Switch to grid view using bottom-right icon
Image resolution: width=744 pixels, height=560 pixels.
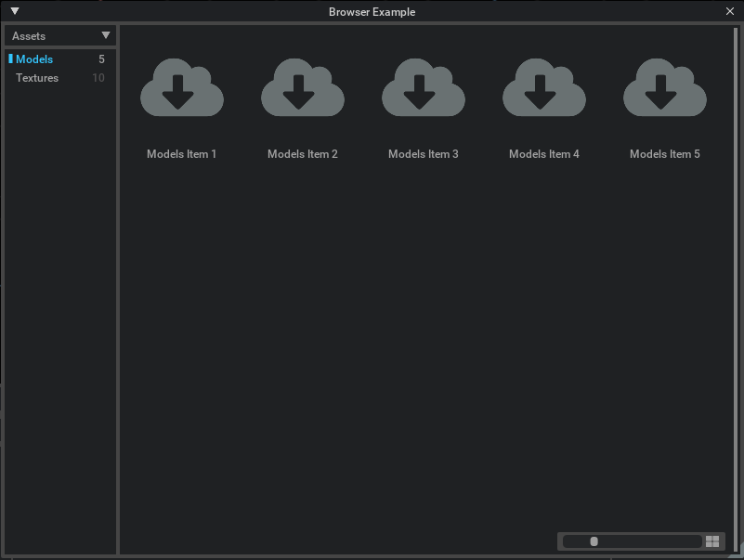pyautogui.click(x=713, y=540)
